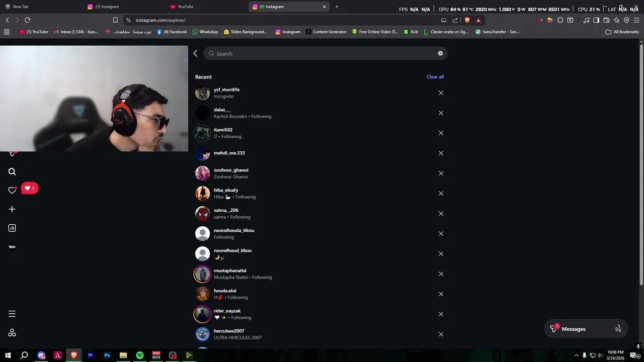
Task: Remove mehdi_me.333 from recent searches
Action: pyautogui.click(x=441, y=153)
